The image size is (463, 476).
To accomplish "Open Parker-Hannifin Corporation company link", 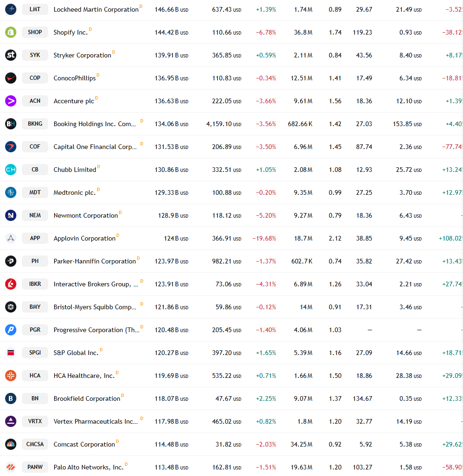I will (95, 262).
